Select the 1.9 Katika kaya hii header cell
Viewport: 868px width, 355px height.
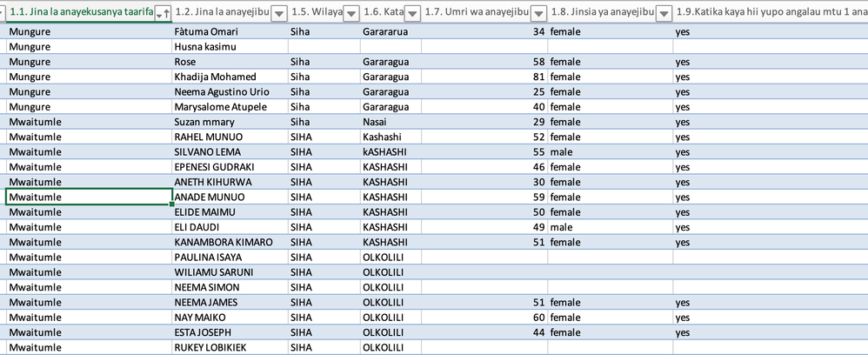tap(771, 12)
